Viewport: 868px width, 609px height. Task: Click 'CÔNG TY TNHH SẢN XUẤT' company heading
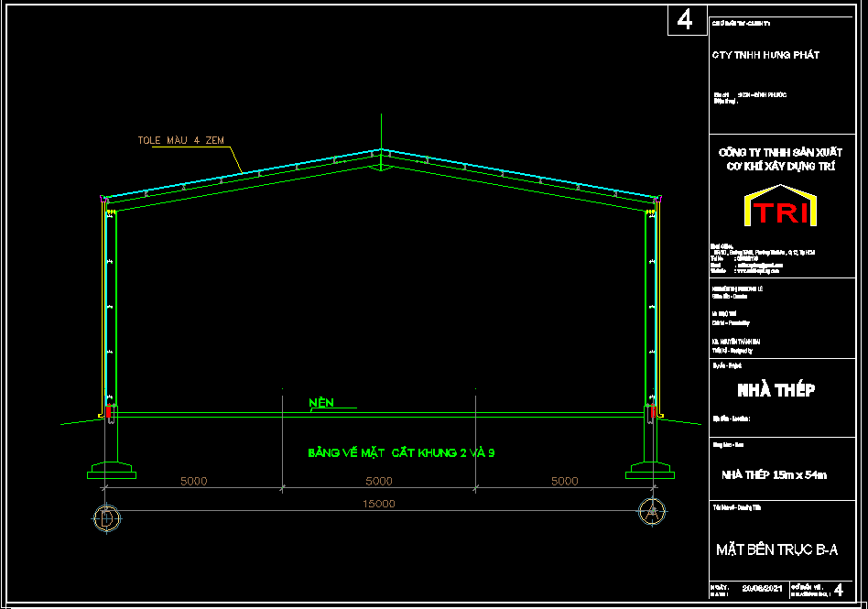780,152
